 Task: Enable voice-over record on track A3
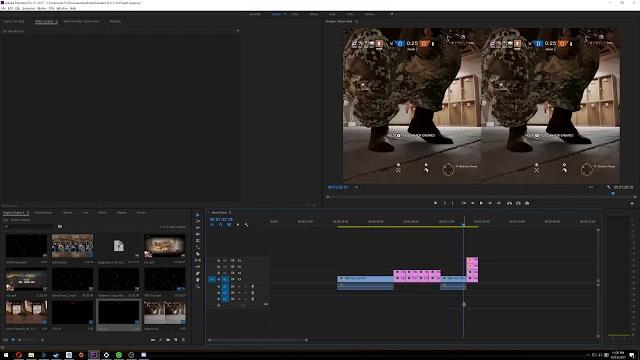coord(253,299)
